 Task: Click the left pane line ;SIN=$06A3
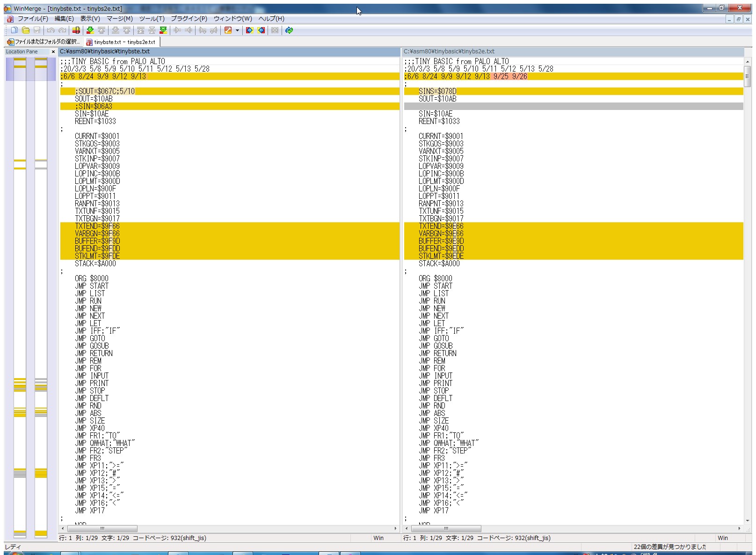tap(230, 106)
